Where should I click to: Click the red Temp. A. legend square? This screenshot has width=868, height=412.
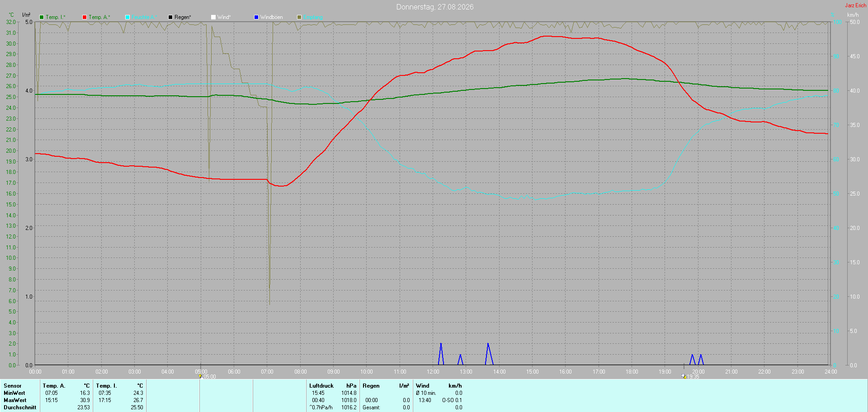pos(85,17)
